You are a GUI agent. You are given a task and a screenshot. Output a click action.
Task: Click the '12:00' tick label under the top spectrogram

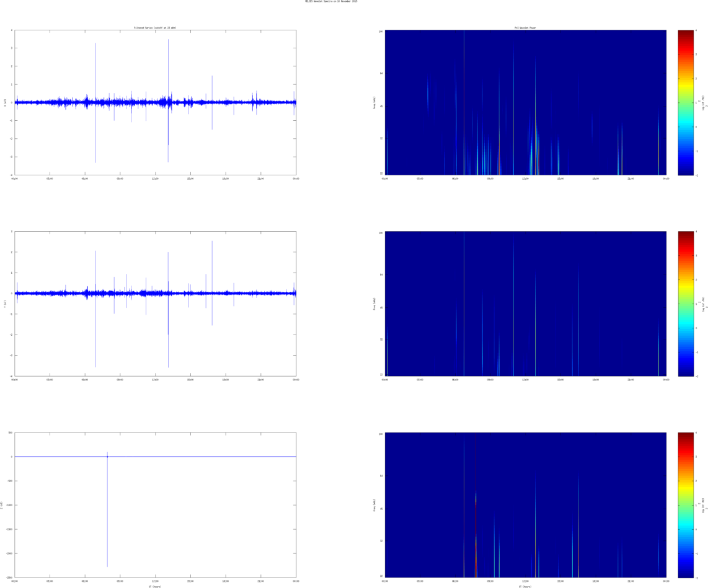tap(526, 178)
